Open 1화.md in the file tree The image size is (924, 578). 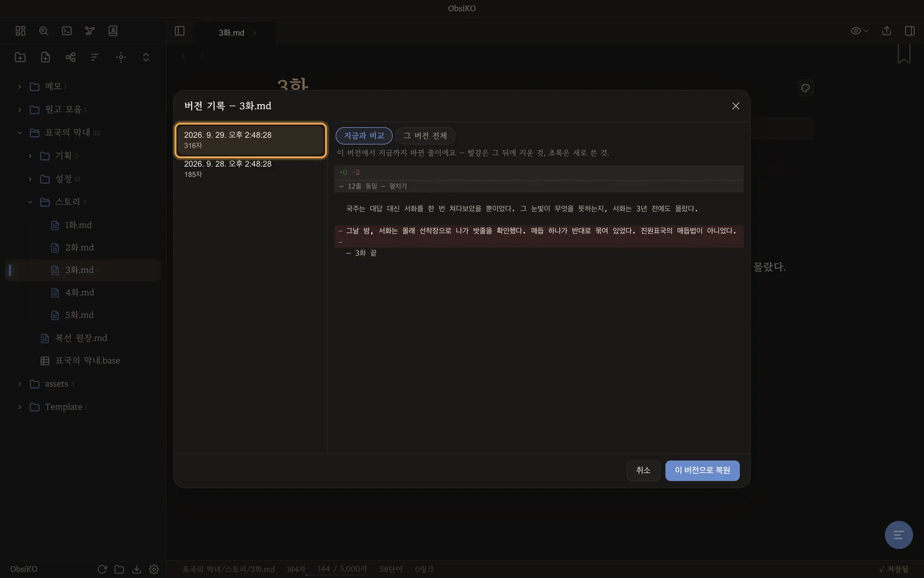[83, 225]
